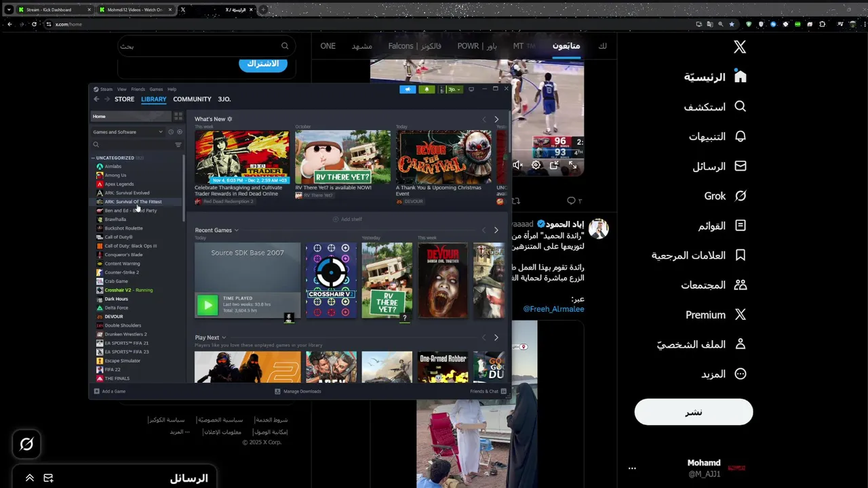Open Red Dead Trader Bonuses news card
This screenshot has width=868, height=488.
pyautogui.click(x=242, y=157)
